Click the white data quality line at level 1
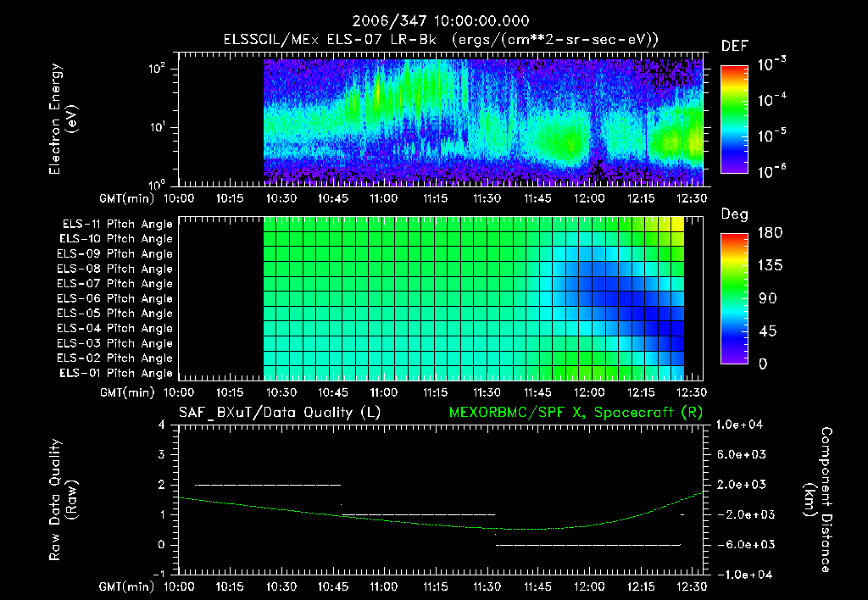Screen dimensions: 868x600 (419, 514)
